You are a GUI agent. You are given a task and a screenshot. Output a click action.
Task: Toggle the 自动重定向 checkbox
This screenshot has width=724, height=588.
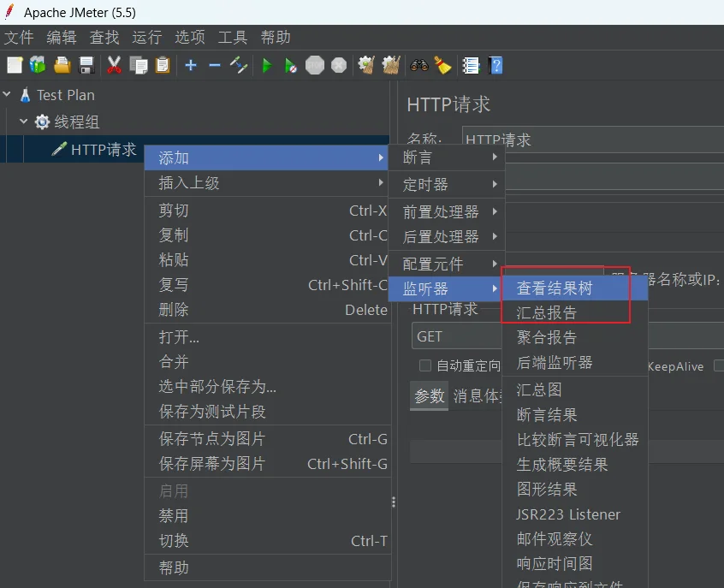click(425, 365)
